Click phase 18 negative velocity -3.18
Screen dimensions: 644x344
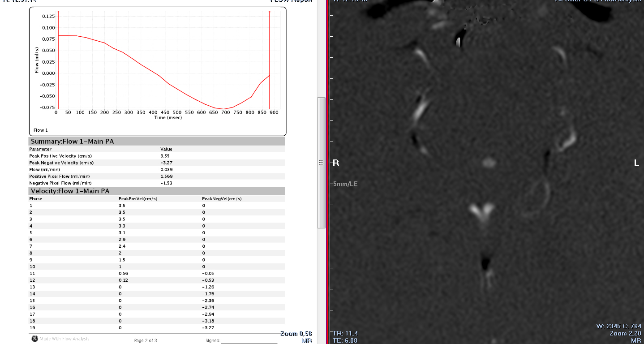pos(208,321)
